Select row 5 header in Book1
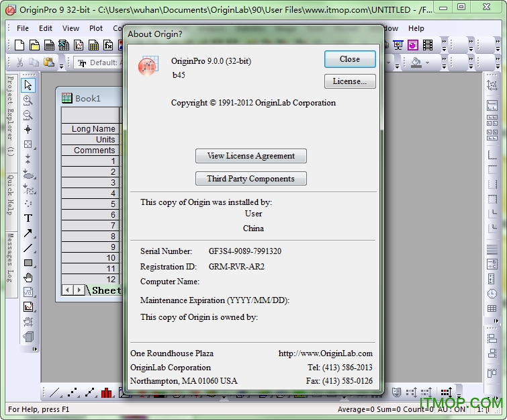507x420 pixels. (x=90, y=204)
